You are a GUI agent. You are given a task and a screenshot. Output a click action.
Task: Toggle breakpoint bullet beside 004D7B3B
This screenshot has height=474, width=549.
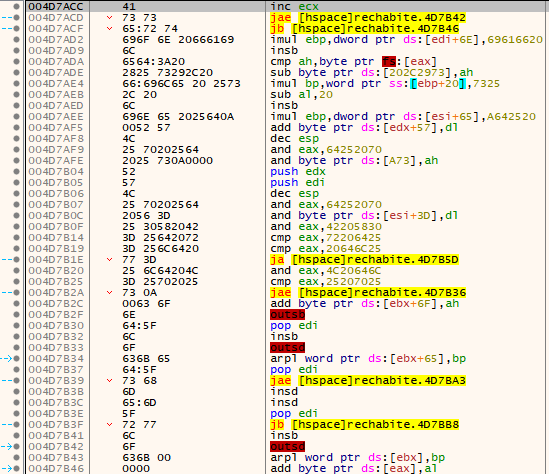click(x=16, y=392)
